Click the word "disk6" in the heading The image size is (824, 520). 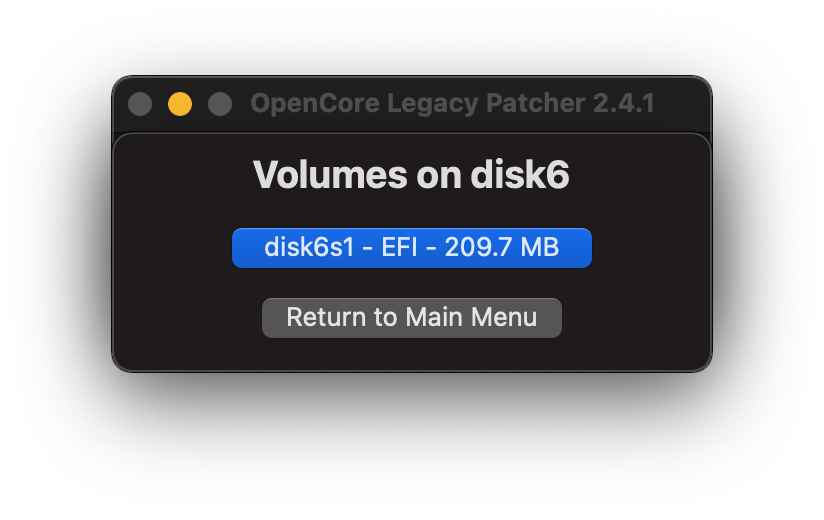(520, 174)
